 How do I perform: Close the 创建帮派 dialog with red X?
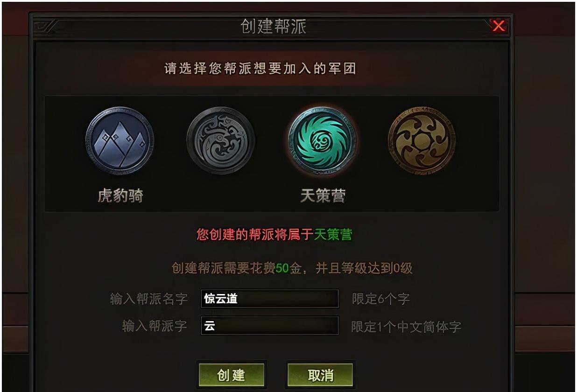coord(499,27)
